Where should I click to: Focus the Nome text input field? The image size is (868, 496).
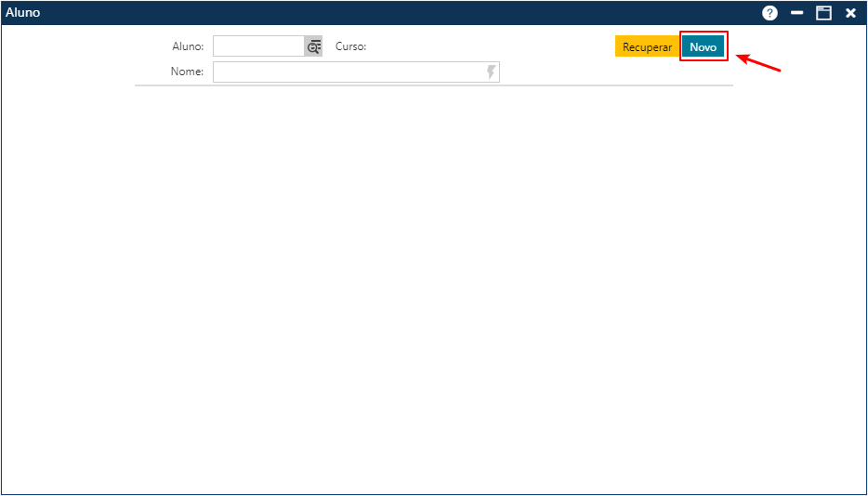tap(349, 72)
